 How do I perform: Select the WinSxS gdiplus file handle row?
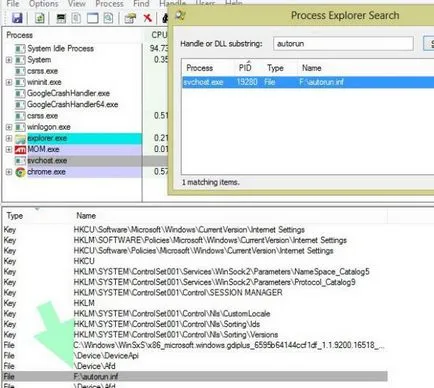[x=195, y=345]
